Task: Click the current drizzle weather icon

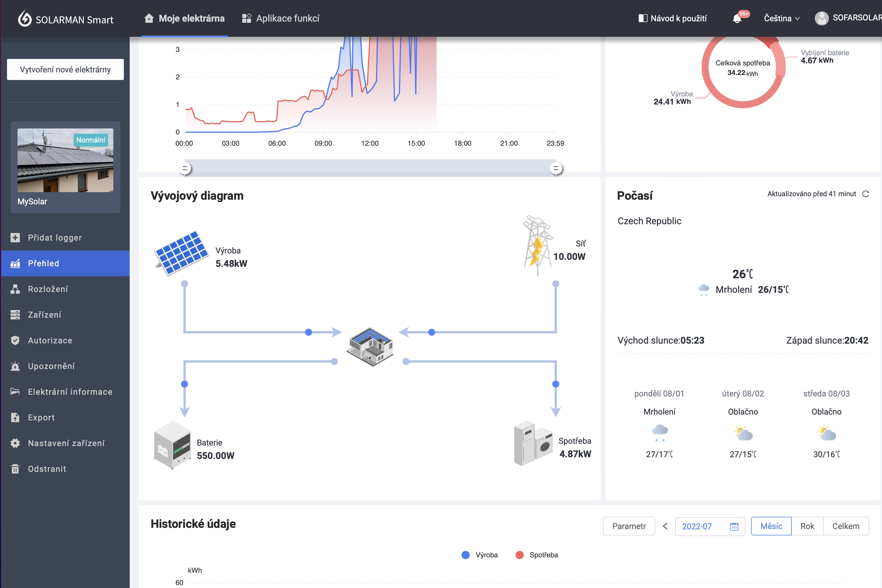Action: pos(704,290)
